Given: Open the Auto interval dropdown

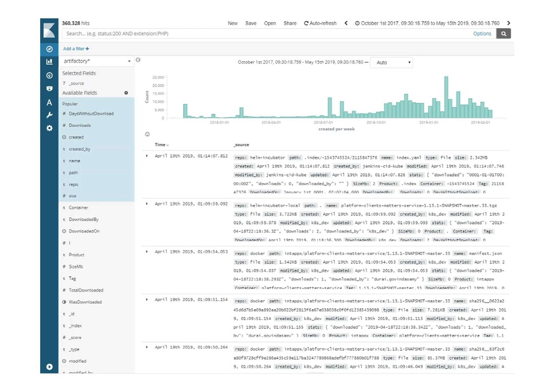Looking at the screenshot, I should click(x=391, y=63).
